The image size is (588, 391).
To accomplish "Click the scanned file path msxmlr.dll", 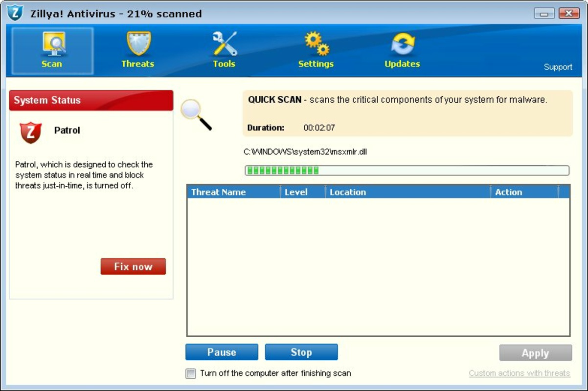I will [305, 152].
